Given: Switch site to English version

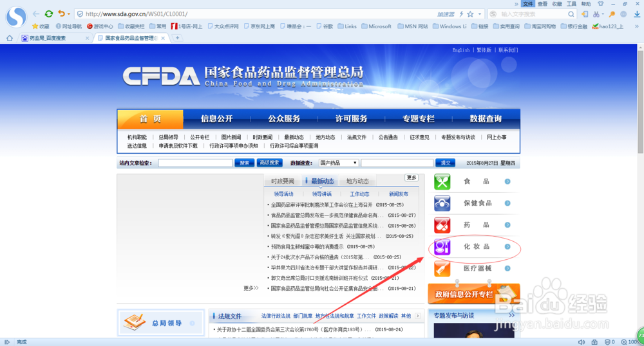Looking at the screenshot, I should 461,50.
